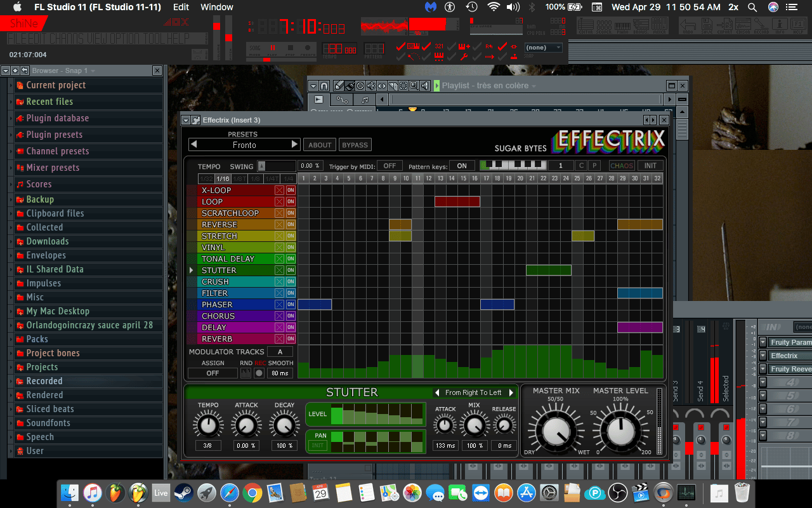The height and width of the screenshot is (508, 812).
Task: Toggle the DELAY effect ON switch
Action: [x=291, y=328]
